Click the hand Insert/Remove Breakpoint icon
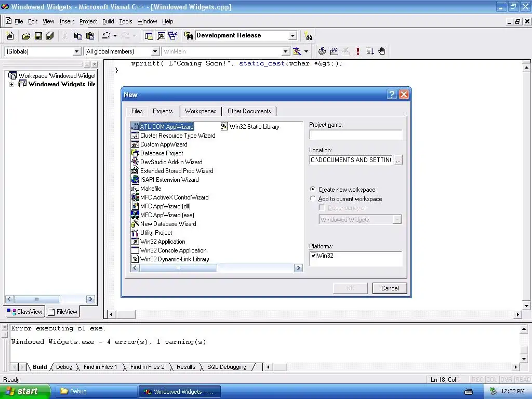 coord(382,51)
